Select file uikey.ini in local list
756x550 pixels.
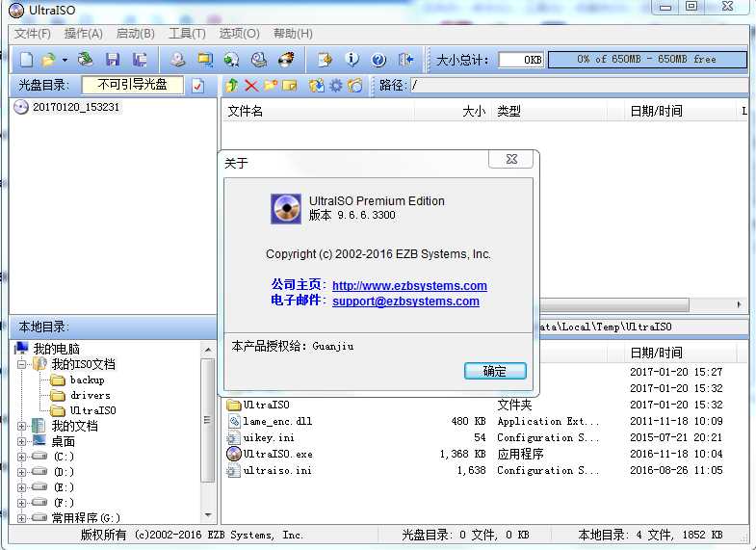[269, 437]
